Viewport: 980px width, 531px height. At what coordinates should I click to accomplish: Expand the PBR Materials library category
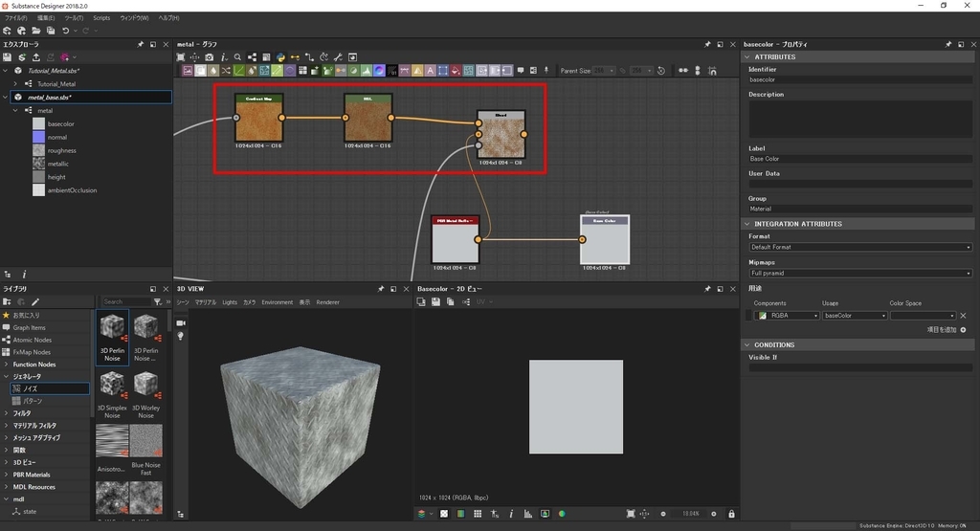pyautogui.click(x=6, y=475)
